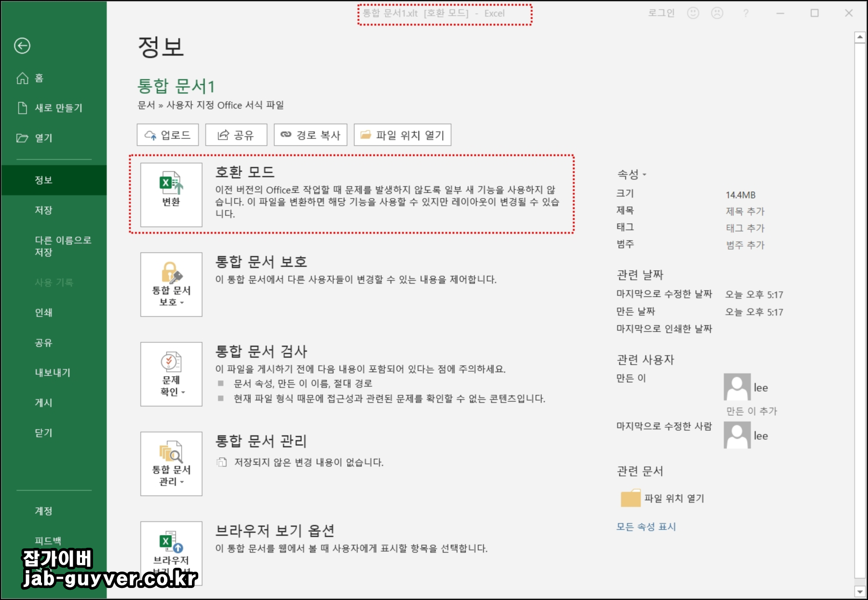Click the folder icon under 관련 문서
The height and width of the screenshot is (600, 868).
pos(631,498)
